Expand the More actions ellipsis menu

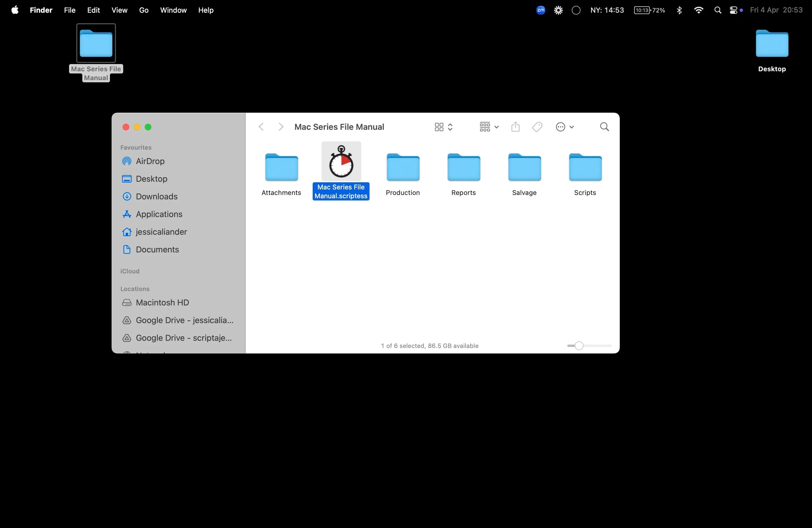tap(564, 127)
